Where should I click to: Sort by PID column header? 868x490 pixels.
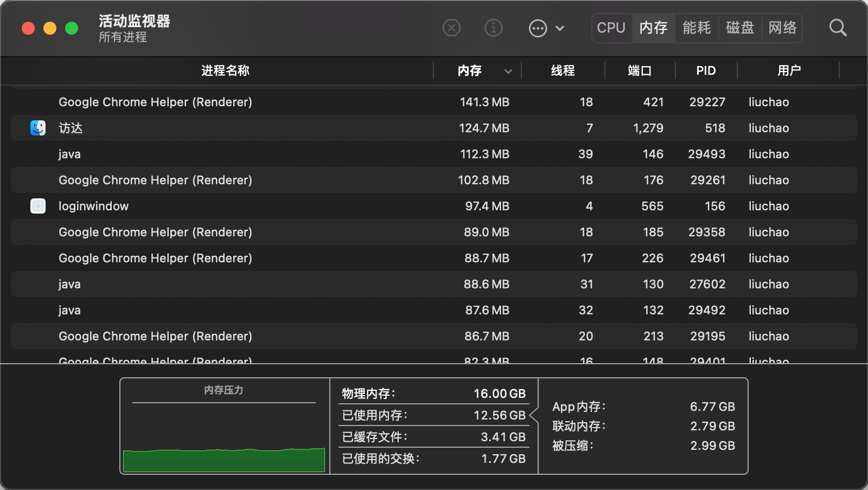(x=706, y=70)
